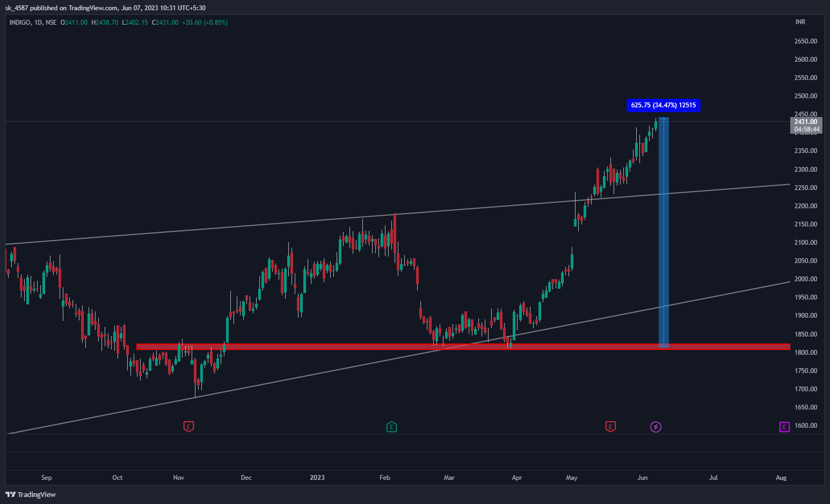Image resolution: width=830 pixels, height=504 pixels.
Task: Click the open value O2411.00
Action: point(74,23)
